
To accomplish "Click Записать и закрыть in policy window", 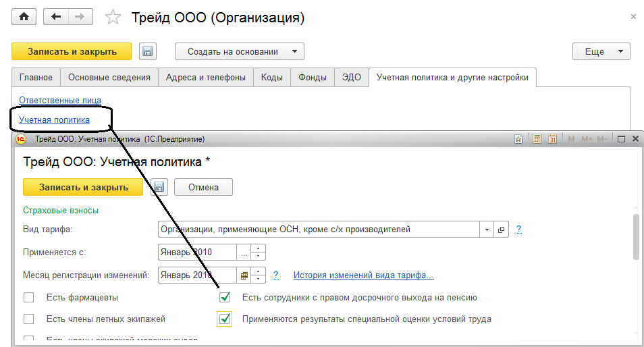I will coord(84,187).
